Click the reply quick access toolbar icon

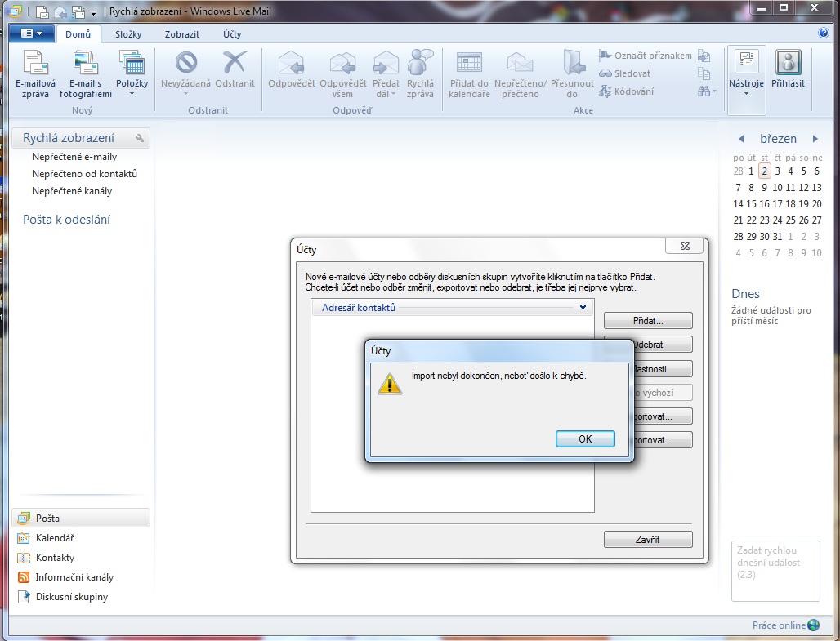60,11
